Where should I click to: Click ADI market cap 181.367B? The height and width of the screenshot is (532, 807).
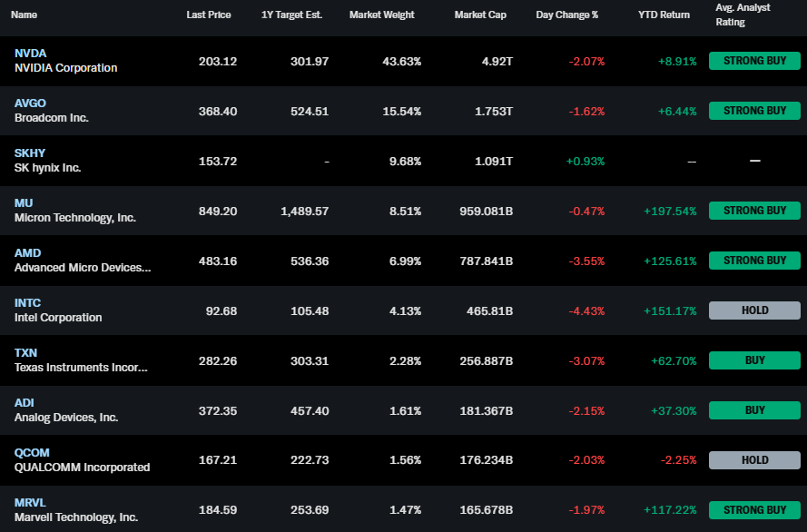pos(487,410)
